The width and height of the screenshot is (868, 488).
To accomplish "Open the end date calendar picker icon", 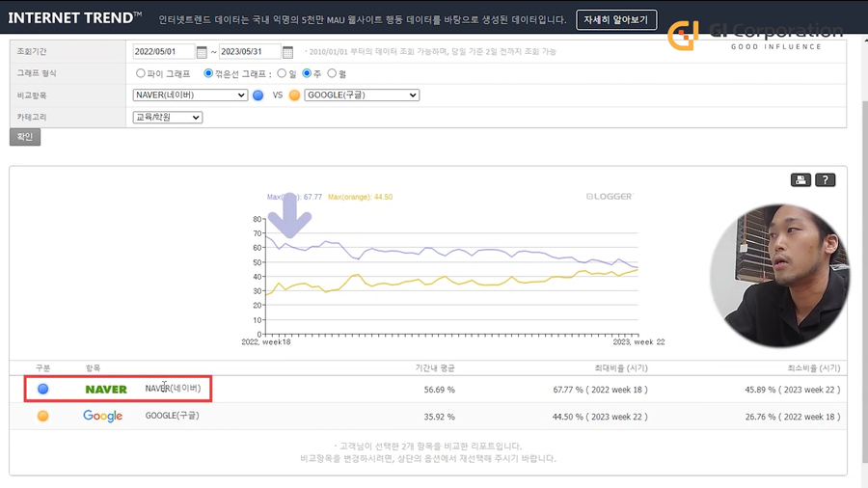I will [x=287, y=52].
